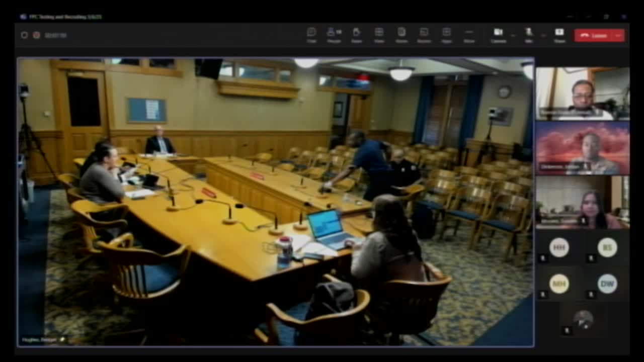Toggle the Mic mute state
The height and width of the screenshot is (362, 644).
click(529, 35)
